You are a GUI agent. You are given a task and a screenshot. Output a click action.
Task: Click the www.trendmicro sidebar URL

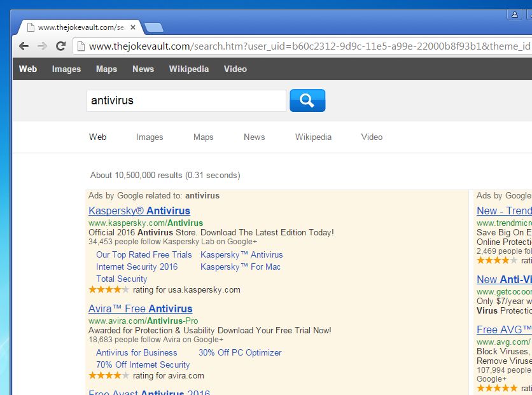point(504,223)
